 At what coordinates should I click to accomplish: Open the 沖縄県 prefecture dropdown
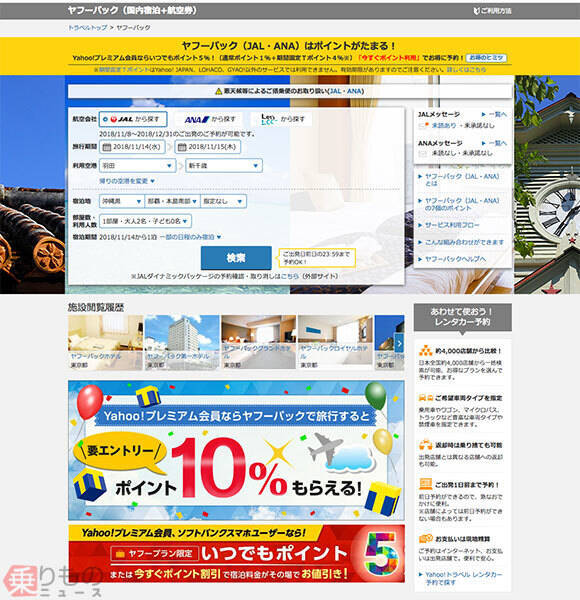(x=122, y=201)
